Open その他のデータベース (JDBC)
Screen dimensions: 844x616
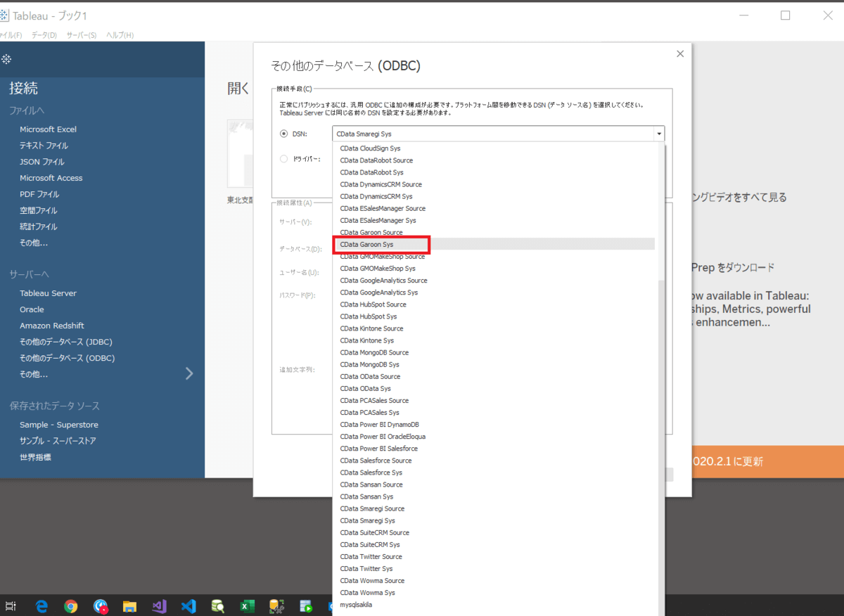coord(66,342)
